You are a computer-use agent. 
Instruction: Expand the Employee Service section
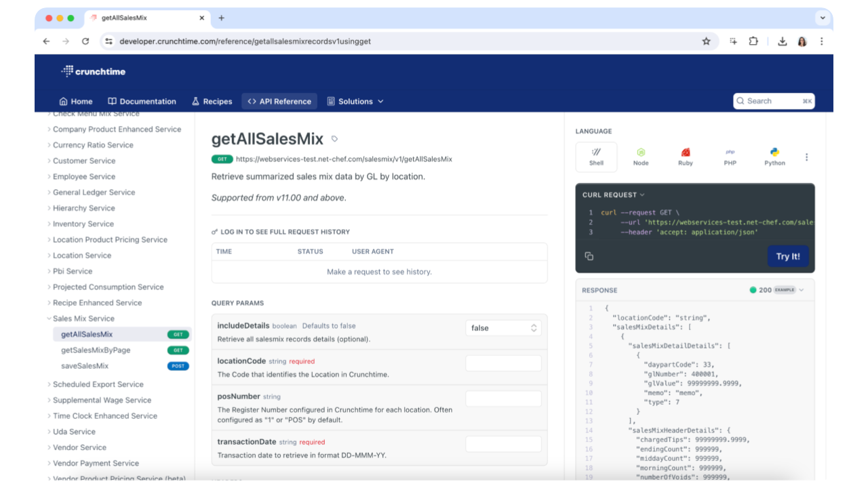pos(83,176)
